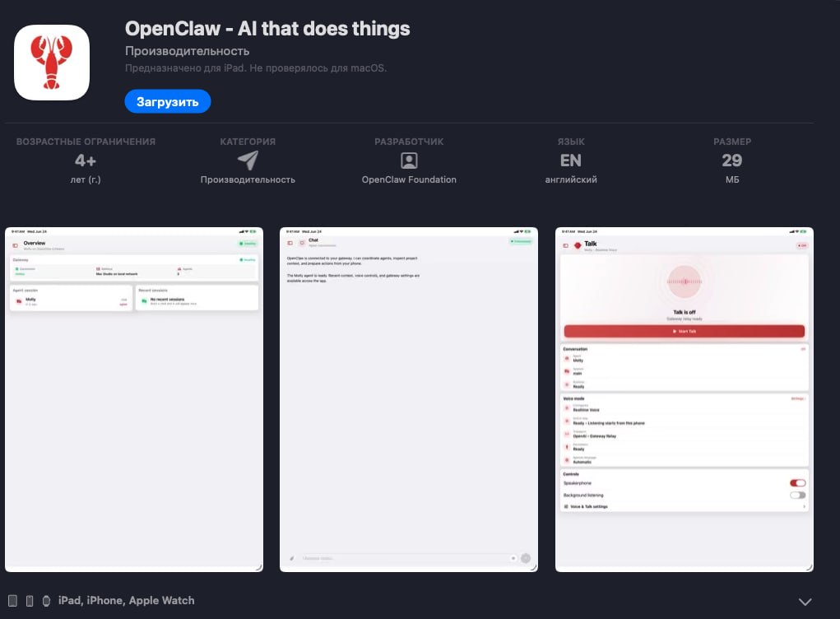Click the red lobster icon beside Talk title
Screen dimensions: 840x619
(578, 245)
